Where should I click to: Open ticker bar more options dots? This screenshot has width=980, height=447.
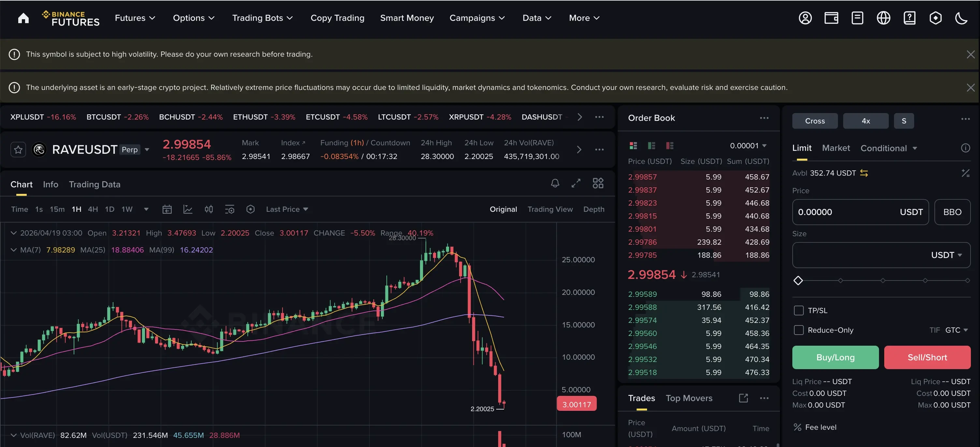tap(599, 117)
